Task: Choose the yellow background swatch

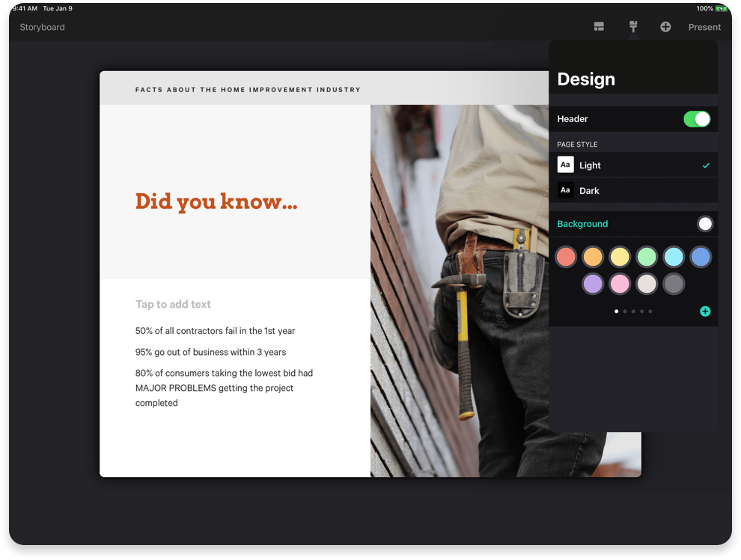Action: tap(620, 257)
